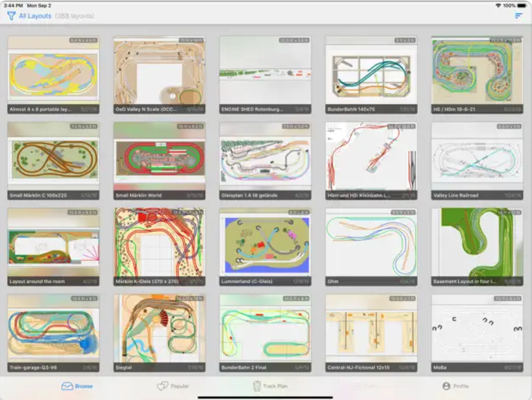Open the Ohm layout card
This screenshot has height=400, width=532.
coord(371,247)
